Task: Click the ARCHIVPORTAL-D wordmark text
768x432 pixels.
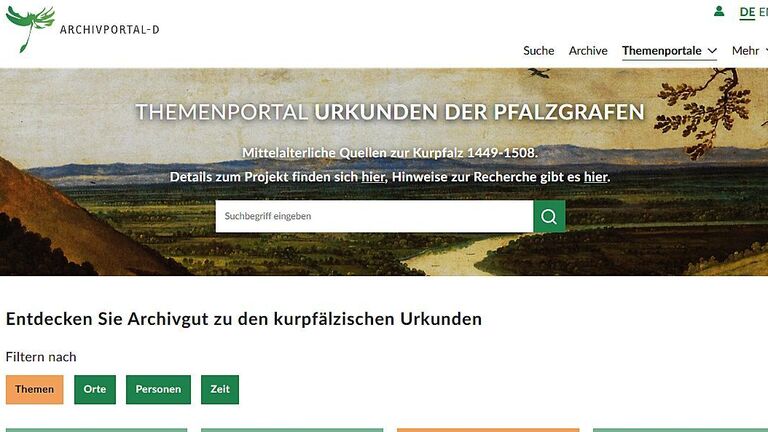Action: [110, 29]
